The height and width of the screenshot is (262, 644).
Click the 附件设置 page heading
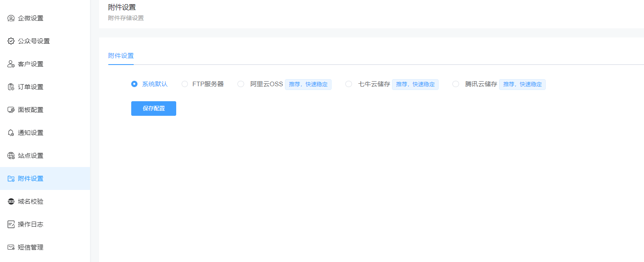tap(122, 7)
